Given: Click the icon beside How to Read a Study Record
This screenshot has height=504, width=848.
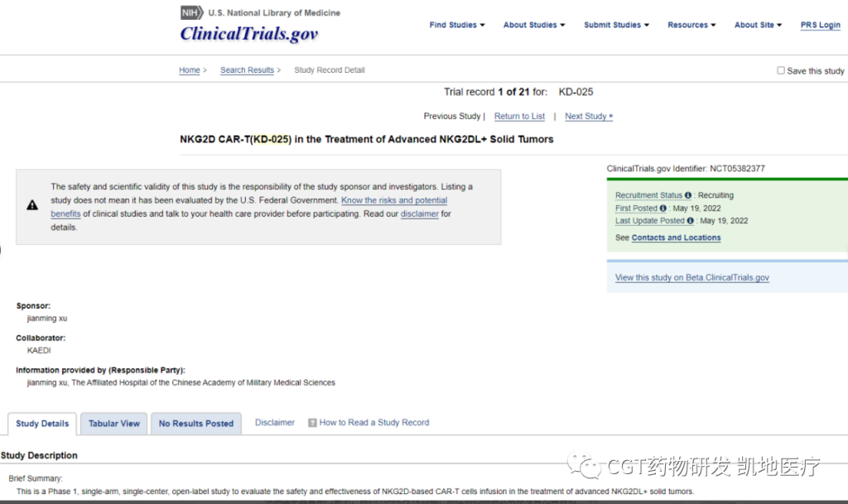Looking at the screenshot, I should 312,422.
